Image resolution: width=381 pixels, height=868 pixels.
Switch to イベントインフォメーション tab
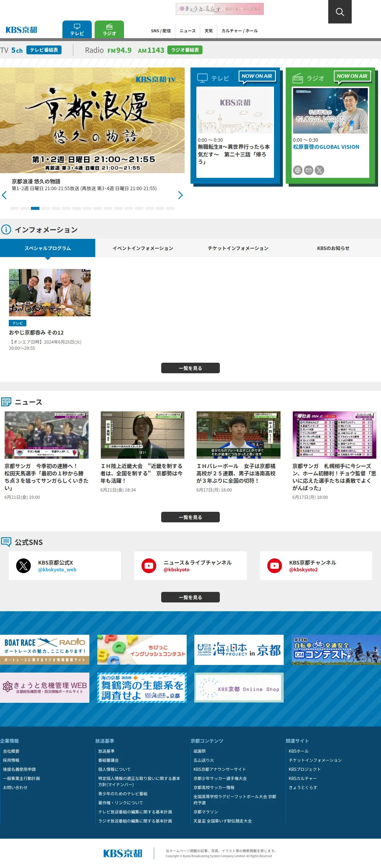[x=143, y=248]
